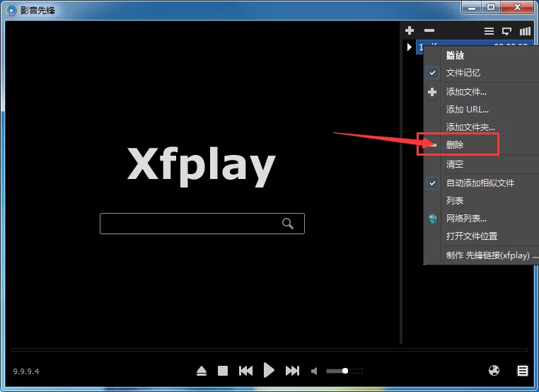Click the minus icon above the playlist
This screenshot has width=539, height=392.
(x=429, y=30)
